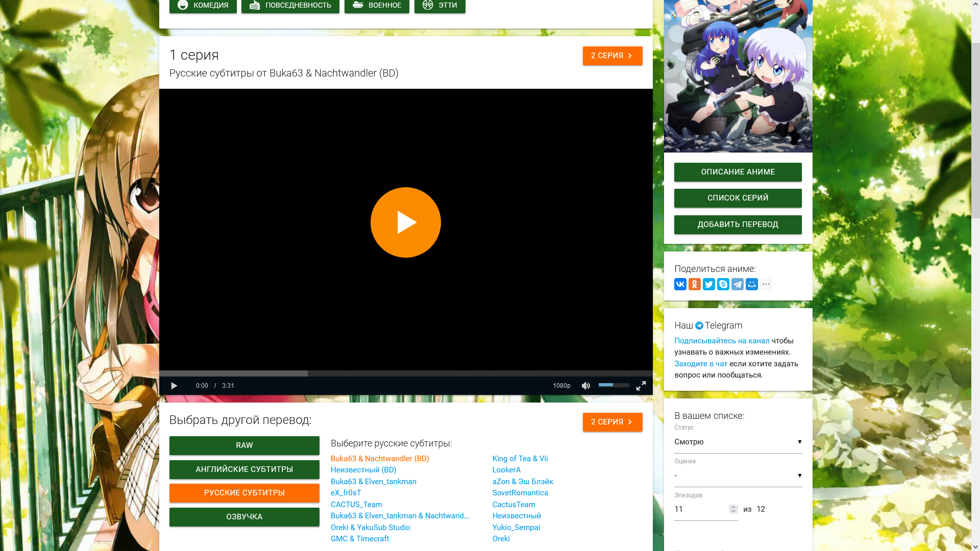
Task: Select Неизвестный (BD) subtitles
Action: 363,470
